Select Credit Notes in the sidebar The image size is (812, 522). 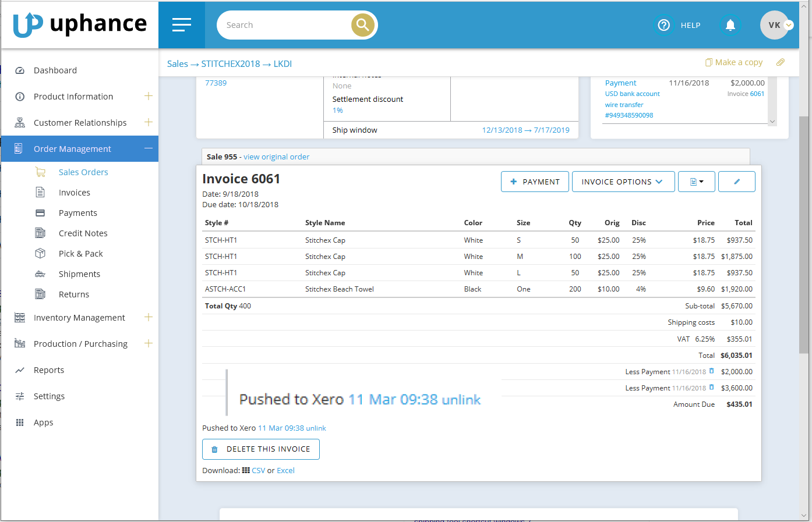point(83,233)
